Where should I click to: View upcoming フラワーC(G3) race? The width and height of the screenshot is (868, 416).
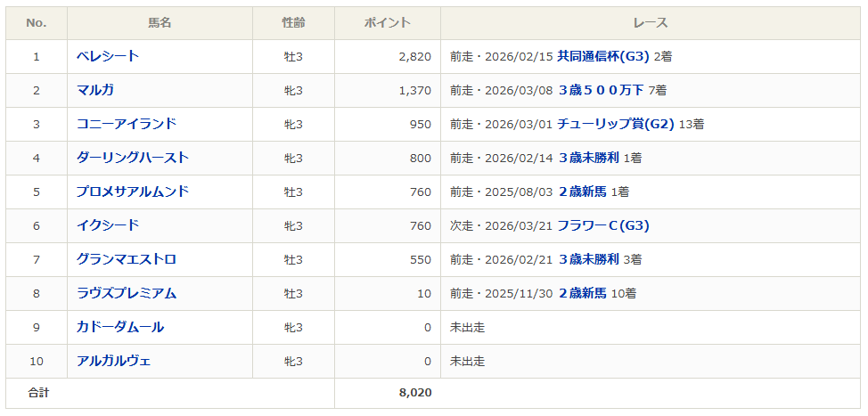[603, 225]
